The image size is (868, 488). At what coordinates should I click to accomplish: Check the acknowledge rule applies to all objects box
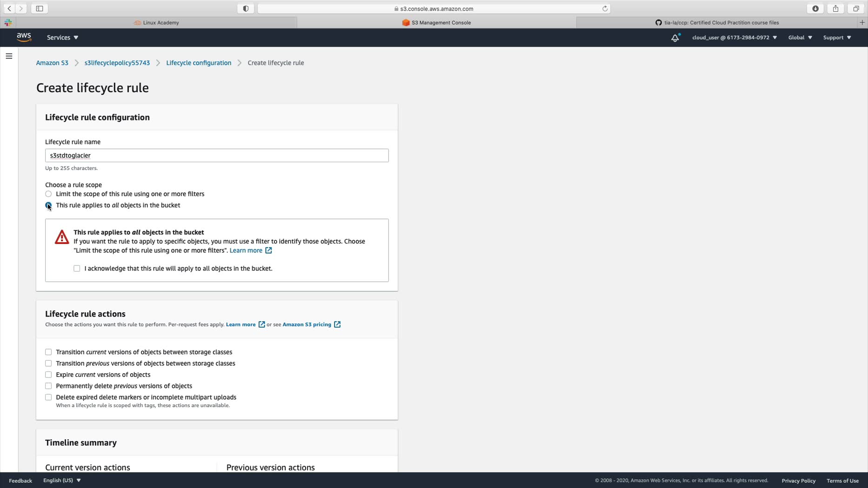point(77,269)
